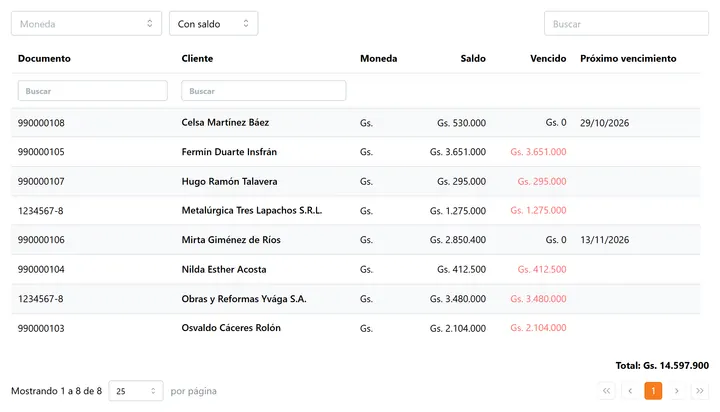Click document 1234567-8 of Obras y Reformas
The image size is (720, 412).
[40, 299]
